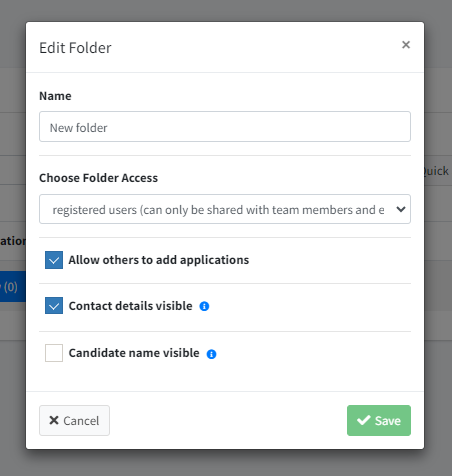The width and height of the screenshot is (452, 476).
Task: Click the blue (0) tab behind the dialog
Action: click(13, 287)
